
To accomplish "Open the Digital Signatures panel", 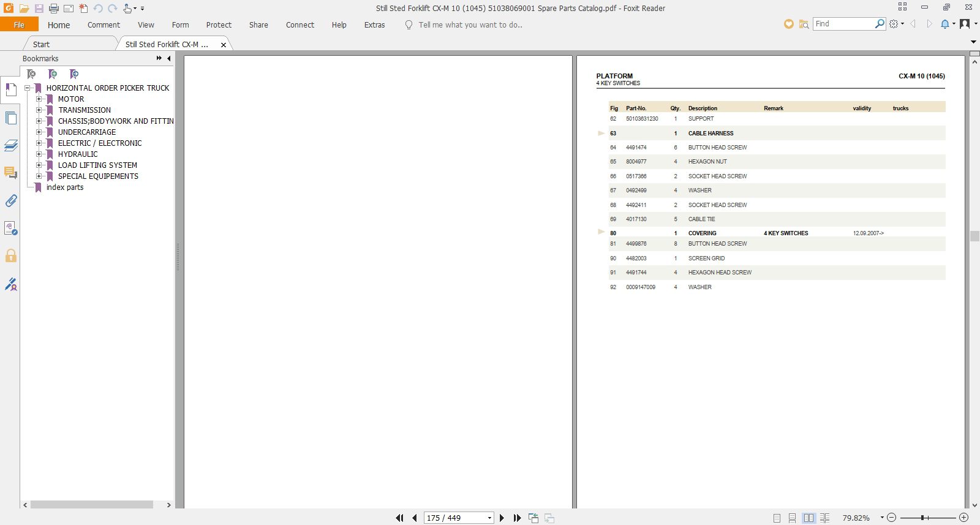I will (10, 228).
